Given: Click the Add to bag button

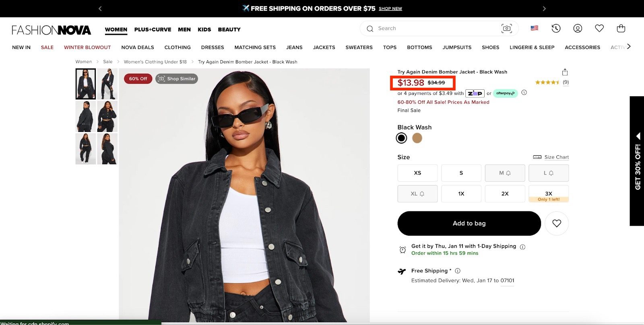Looking at the screenshot, I should [x=469, y=223].
